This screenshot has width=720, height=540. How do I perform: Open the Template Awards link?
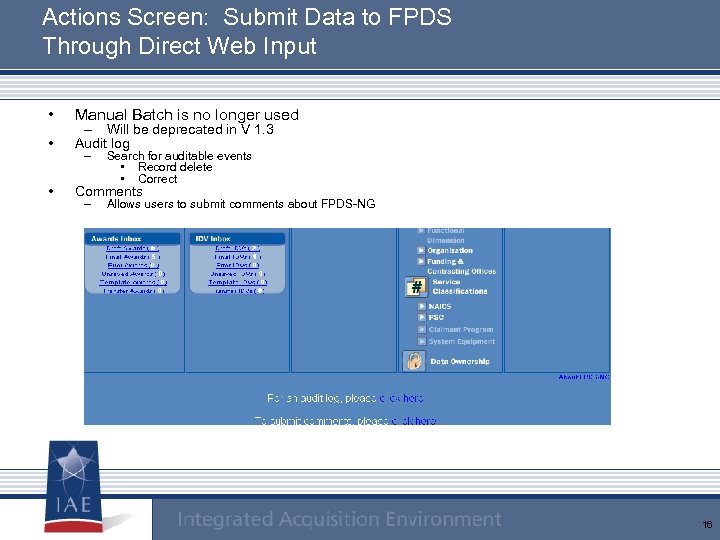[133, 282]
